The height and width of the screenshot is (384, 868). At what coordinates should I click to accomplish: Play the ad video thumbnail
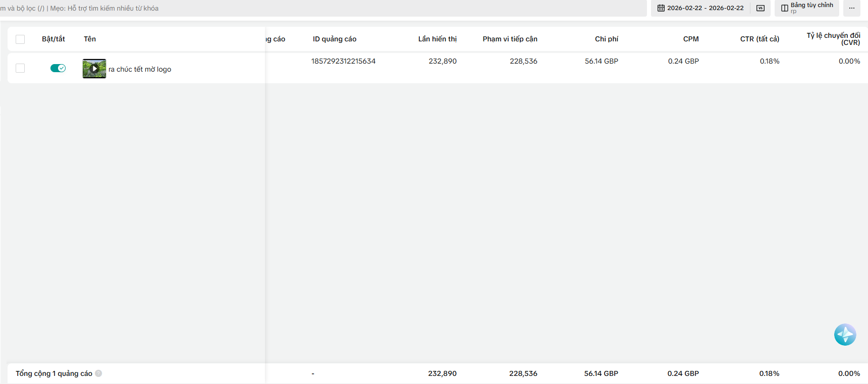coord(94,69)
